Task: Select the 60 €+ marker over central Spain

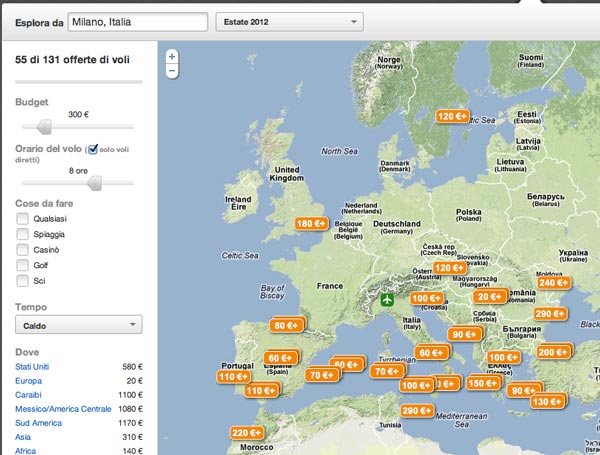Action: (280, 358)
